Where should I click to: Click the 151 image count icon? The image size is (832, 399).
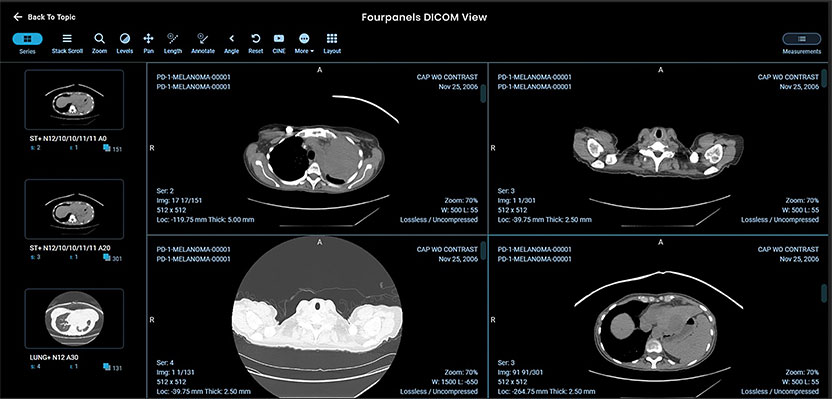coord(107,149)
